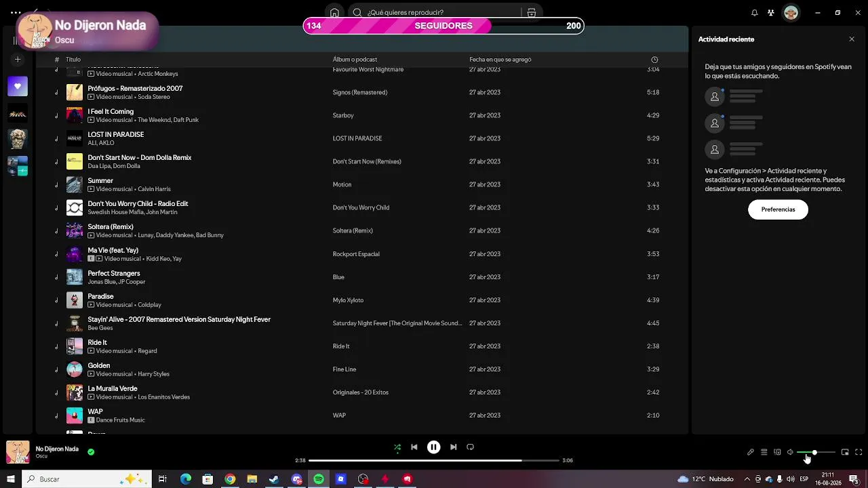Open album link Fine Line
This screenshot has height=488, width=868.
pos(344,369)
